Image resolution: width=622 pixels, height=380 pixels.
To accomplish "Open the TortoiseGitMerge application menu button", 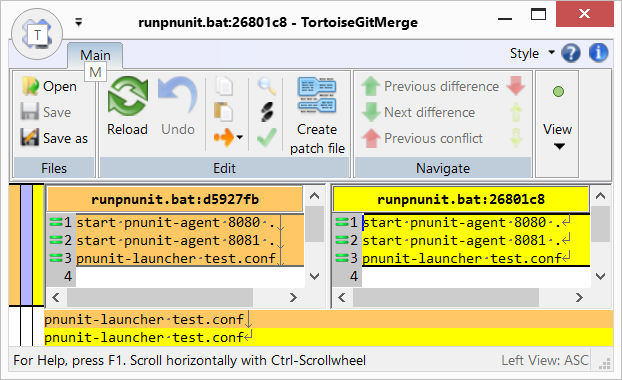I will pyautogui.click(x=37, y=35).
